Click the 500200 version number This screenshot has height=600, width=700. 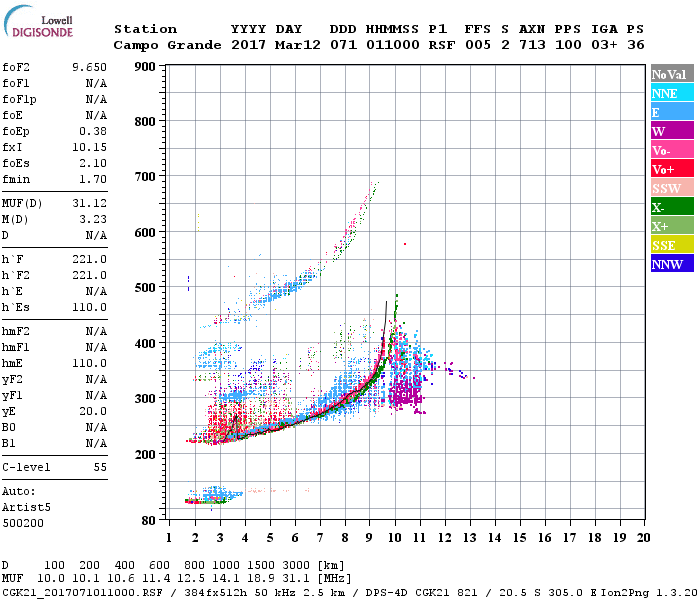23,523
